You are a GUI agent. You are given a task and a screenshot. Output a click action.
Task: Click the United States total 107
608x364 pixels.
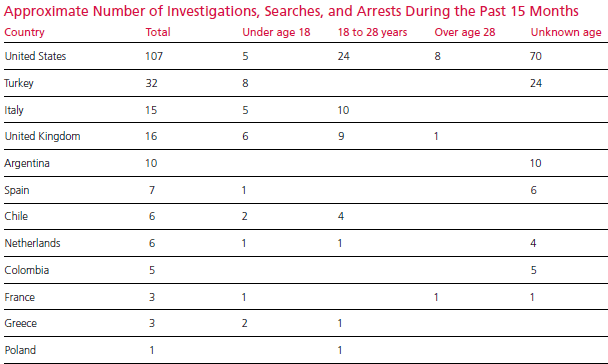[154, 56]
